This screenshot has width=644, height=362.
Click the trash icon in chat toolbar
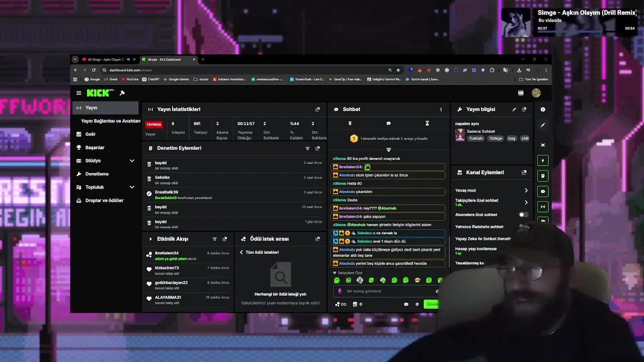coord(350,123)
